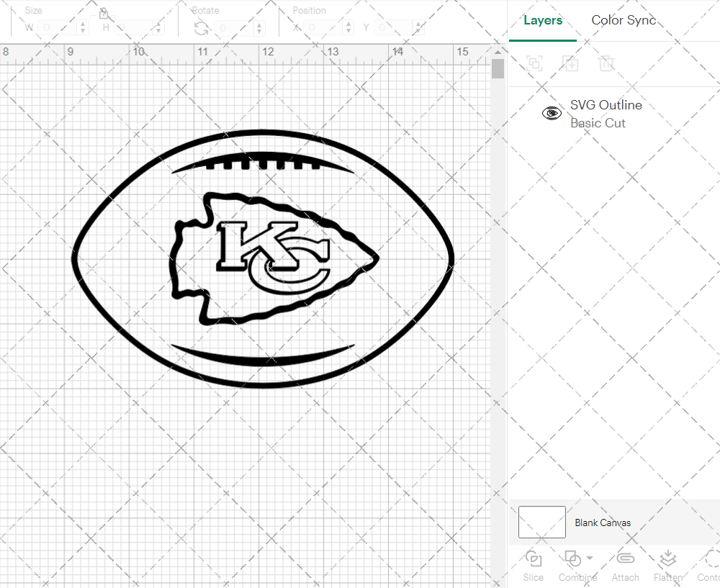This screenshot has width=720, height=588.
Task: Click the Duplicate layer icon
Action: click(x=570, y=63)
